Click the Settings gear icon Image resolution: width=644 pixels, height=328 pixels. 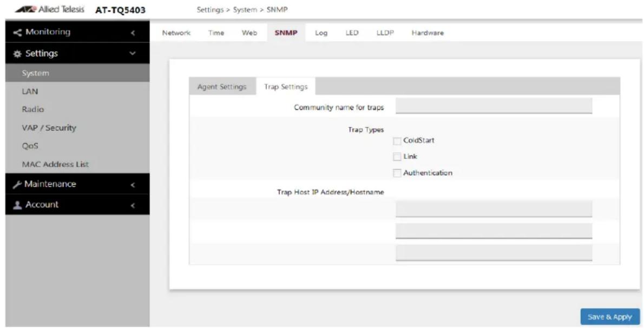point(17,53)
